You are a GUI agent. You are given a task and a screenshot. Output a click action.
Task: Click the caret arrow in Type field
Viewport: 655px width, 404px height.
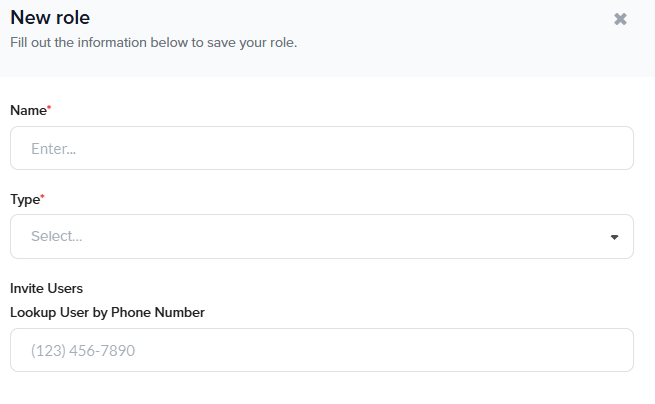pyautogui.click(x=614, y=237)
